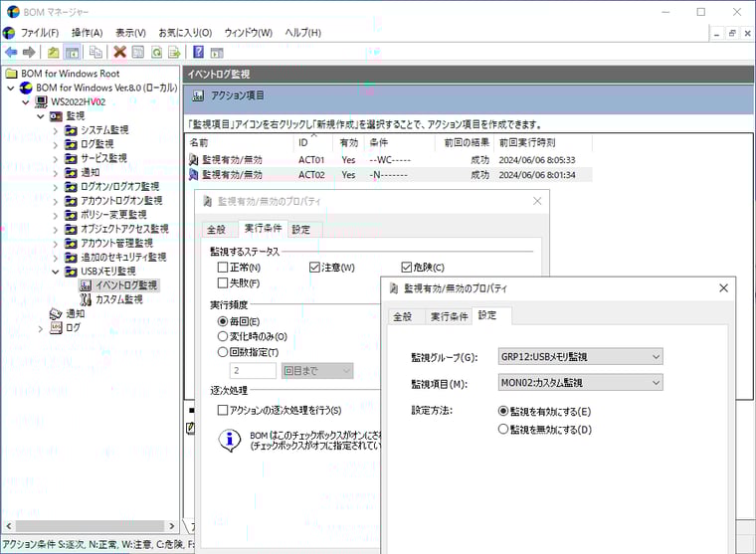Viewport: 756px width, 554px height.
Task: Click the カスタム監視 item icon
Action: point(86,300)
